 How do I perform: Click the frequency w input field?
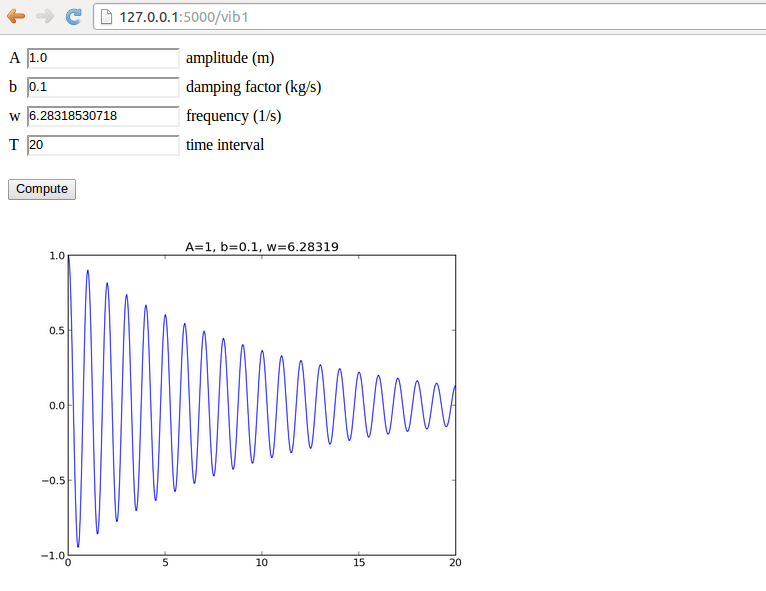pyautogui.click(x=103, y=116)
